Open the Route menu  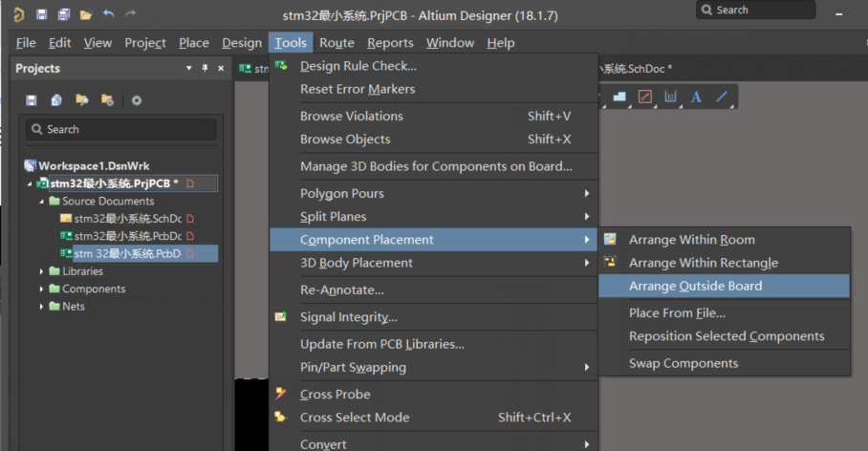click(x=336, y=43)
